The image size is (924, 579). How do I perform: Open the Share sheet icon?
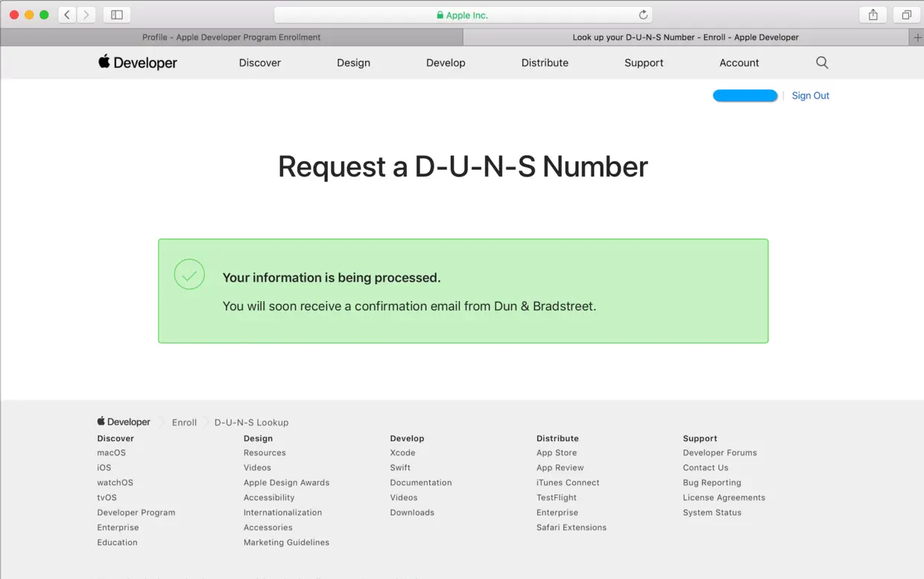873,15
